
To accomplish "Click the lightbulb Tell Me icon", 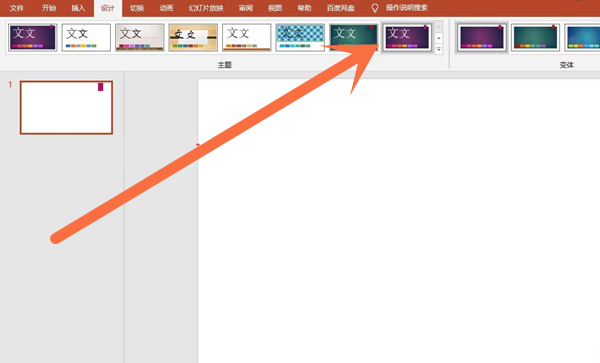I will tap(375, 8).
